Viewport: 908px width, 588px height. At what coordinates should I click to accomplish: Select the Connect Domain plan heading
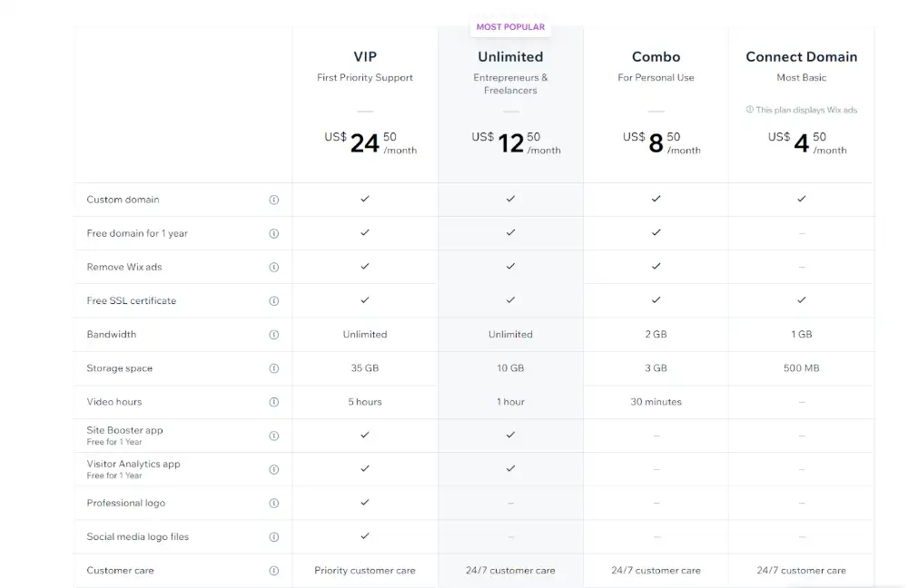click(802, 57)
